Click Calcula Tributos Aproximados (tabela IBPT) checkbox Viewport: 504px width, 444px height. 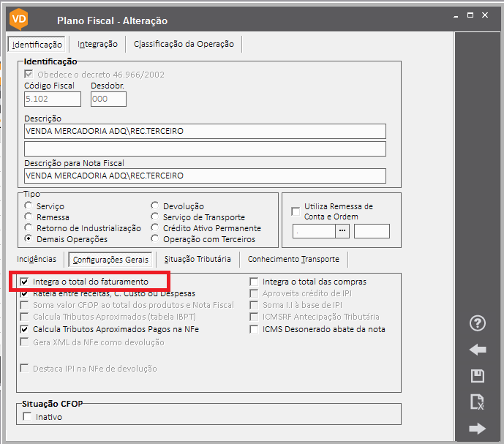[24, 317]
